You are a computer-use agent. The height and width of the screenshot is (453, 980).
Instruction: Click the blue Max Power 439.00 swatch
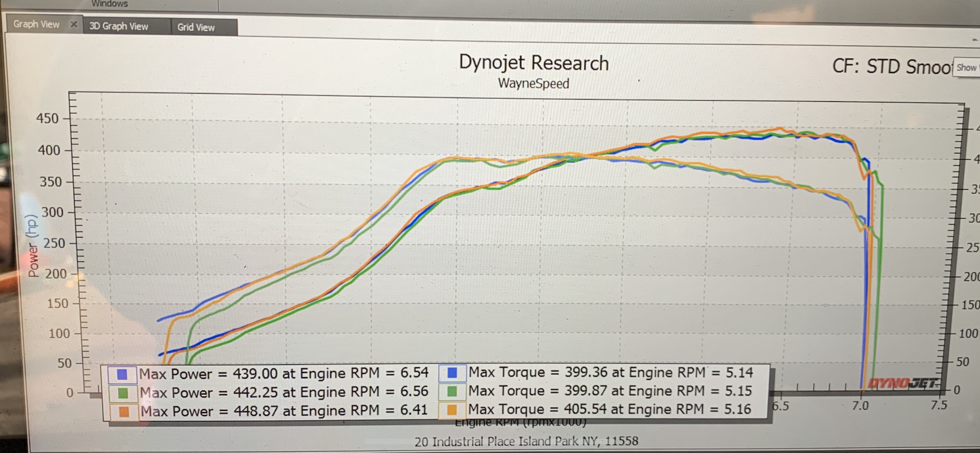click(122, 375)
